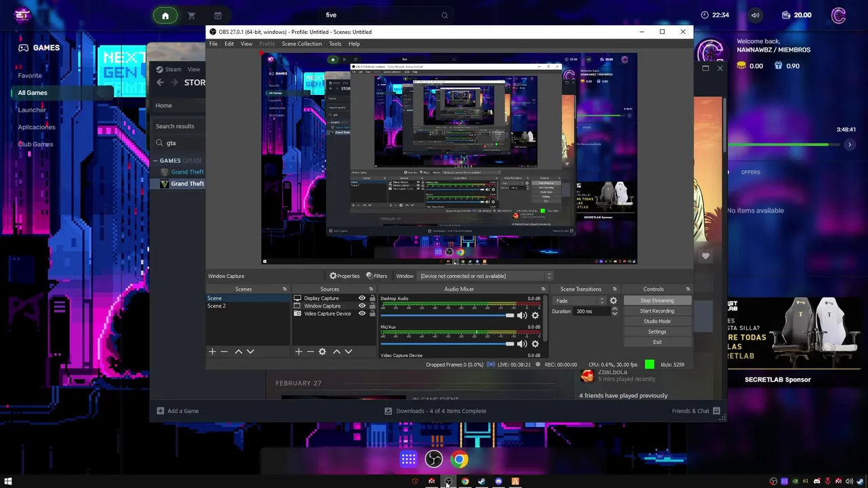
Task: Open the View menu in OBS
Action: [x=246, y=43]
